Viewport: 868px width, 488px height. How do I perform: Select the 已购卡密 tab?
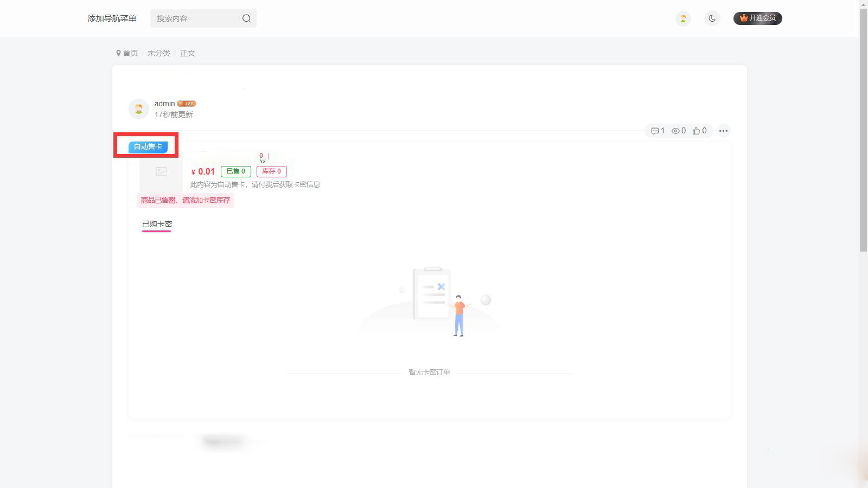click(x=157, y=224)
